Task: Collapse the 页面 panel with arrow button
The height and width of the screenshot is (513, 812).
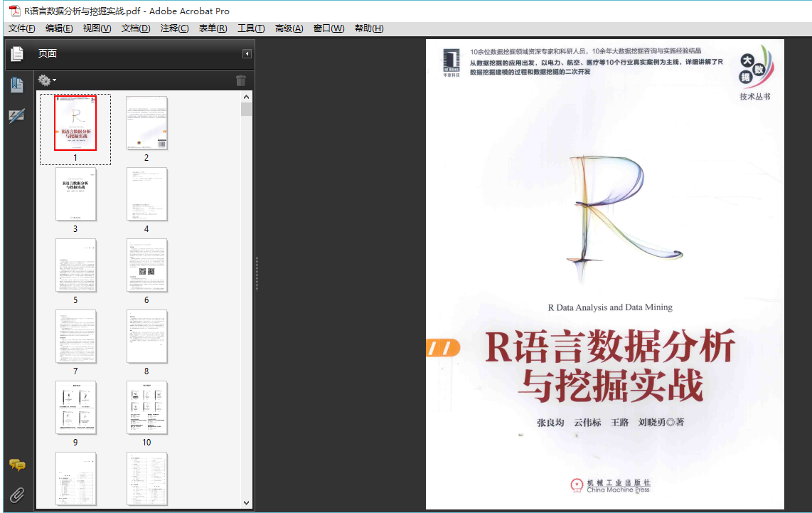Action: pos(247,54)
